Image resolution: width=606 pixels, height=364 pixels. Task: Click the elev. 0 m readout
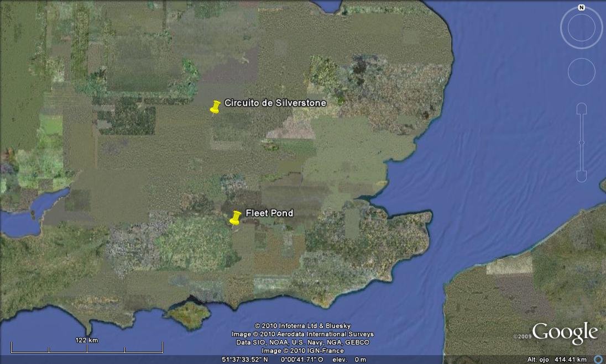point(349,360)
